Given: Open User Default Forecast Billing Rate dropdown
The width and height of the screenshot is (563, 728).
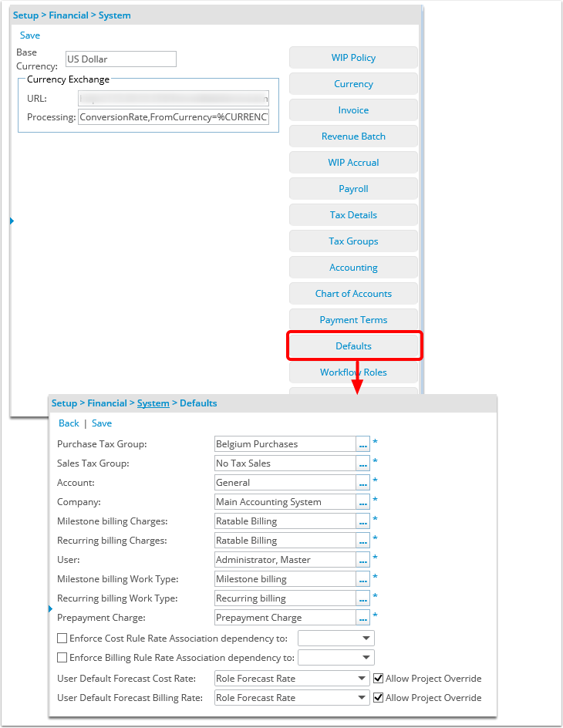Looking at the screenshot, I should [x=292, y=698].
